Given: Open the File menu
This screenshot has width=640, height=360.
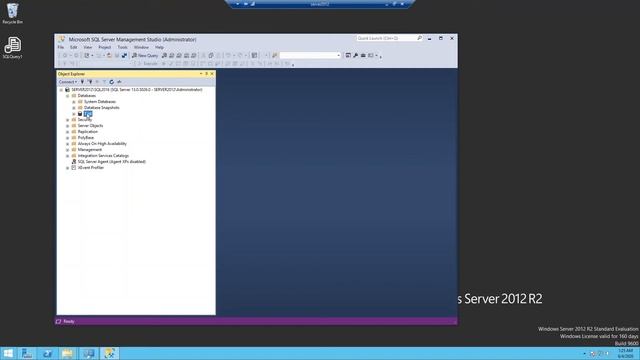Looking at the screenshot, I should point(60,47).
